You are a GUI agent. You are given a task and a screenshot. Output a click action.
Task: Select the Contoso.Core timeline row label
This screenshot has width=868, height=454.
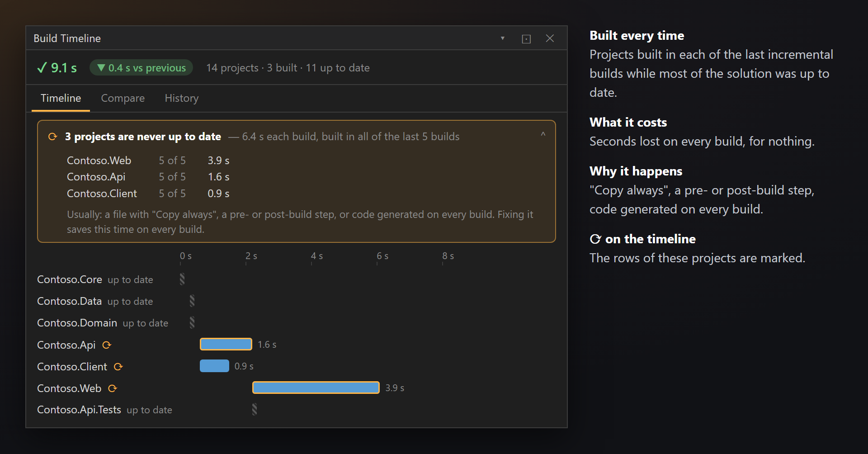coord(70,279)
